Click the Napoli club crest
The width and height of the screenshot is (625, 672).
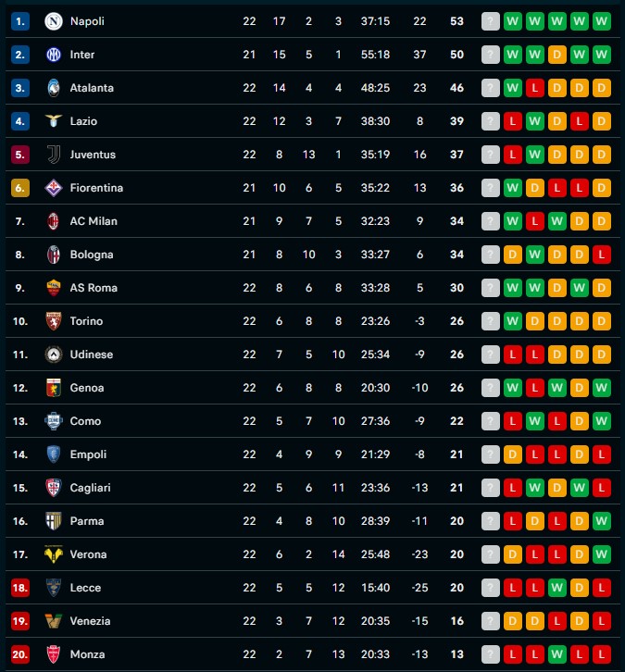coord(54,21)
